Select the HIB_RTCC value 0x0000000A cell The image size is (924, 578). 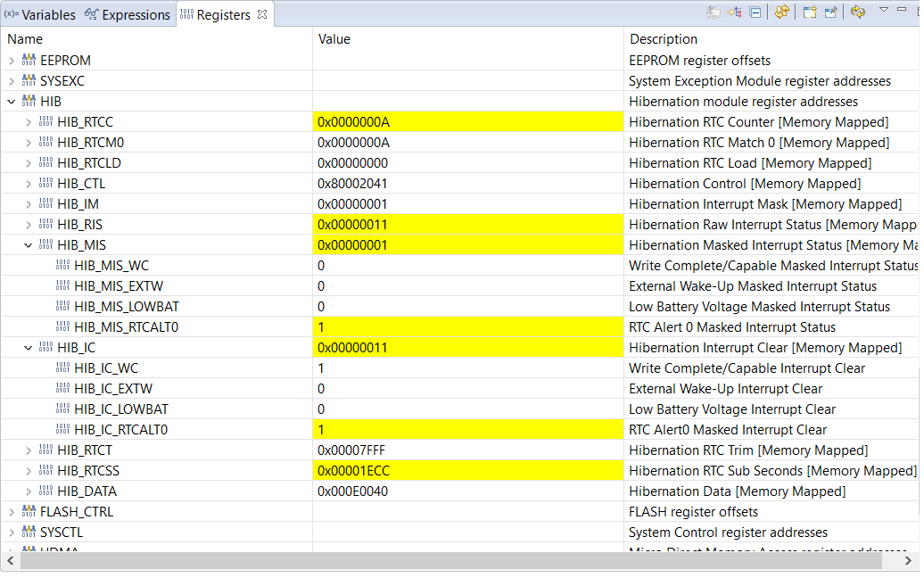468,122
